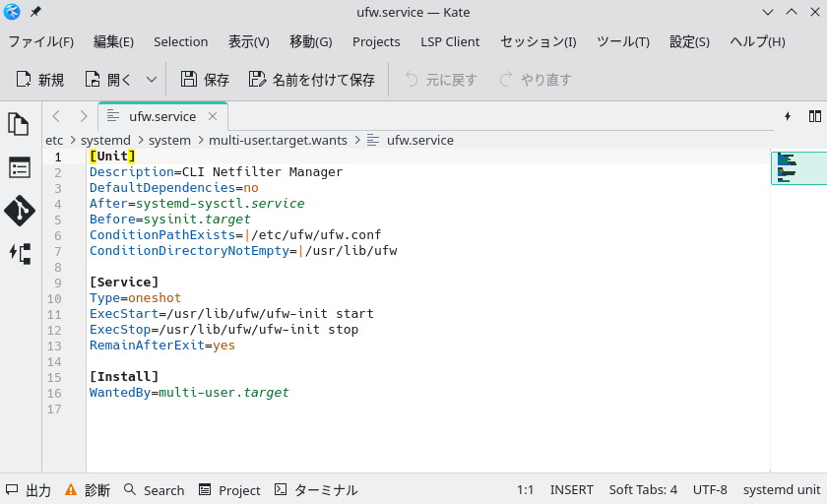Open the セッション(I) menu
The height and width of the screenshot is (504, 827).
point(538,41)
